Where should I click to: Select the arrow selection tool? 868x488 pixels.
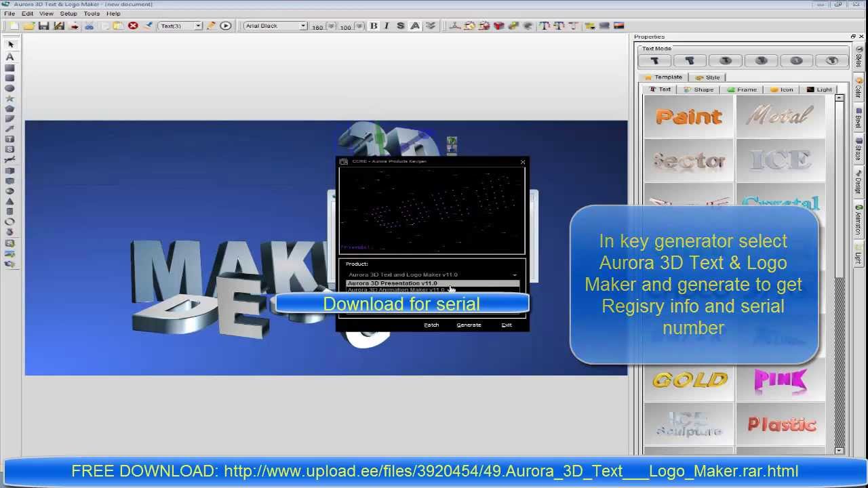(x=9, y=43)
